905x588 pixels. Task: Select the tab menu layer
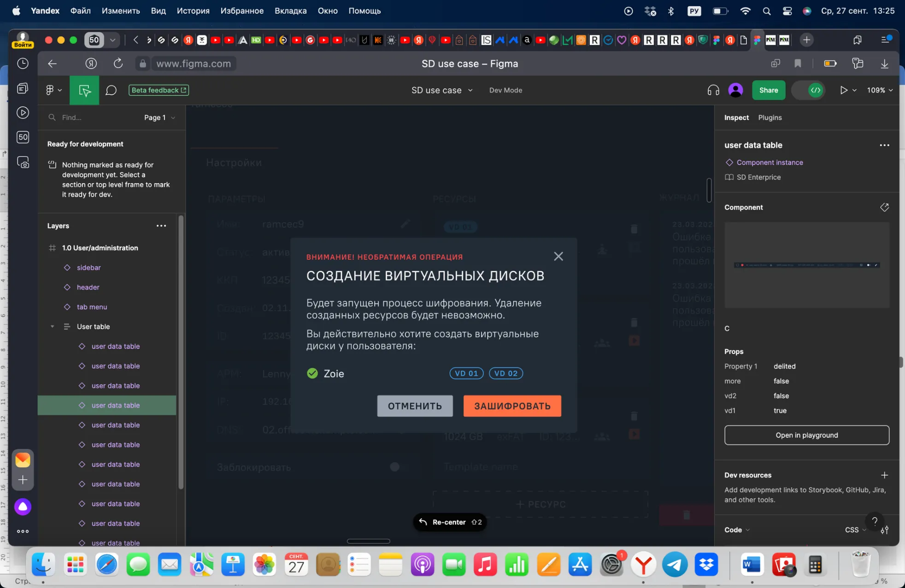[x=92, y=307]
